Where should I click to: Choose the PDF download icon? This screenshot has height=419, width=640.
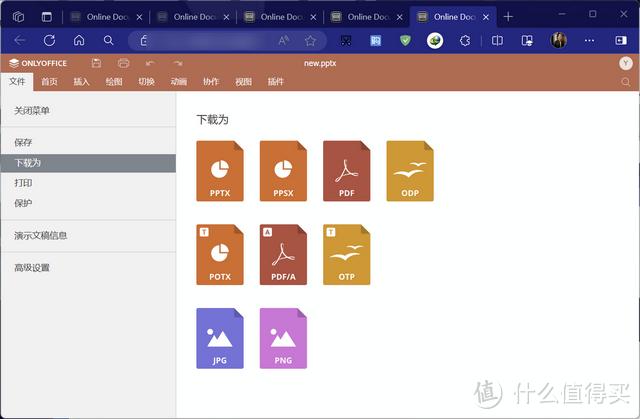pos(347,171)
